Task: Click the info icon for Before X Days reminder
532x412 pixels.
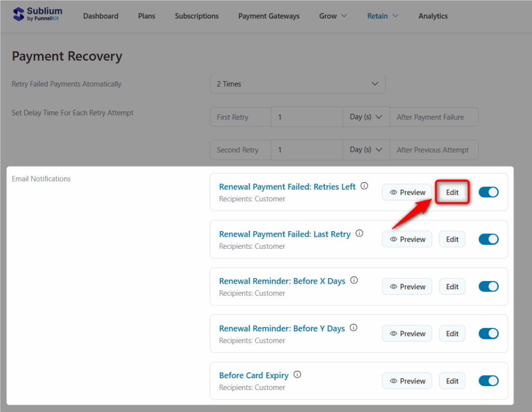Action: click(354, 280)
